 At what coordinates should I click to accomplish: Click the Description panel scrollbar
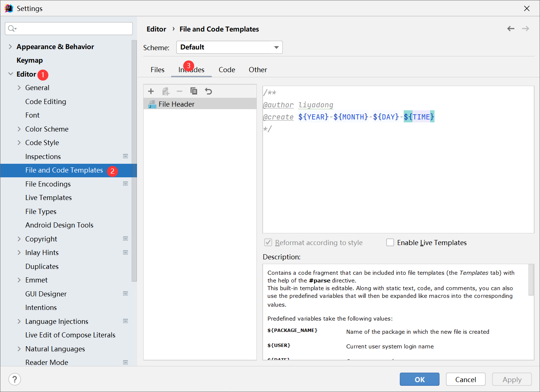point(531,280)
